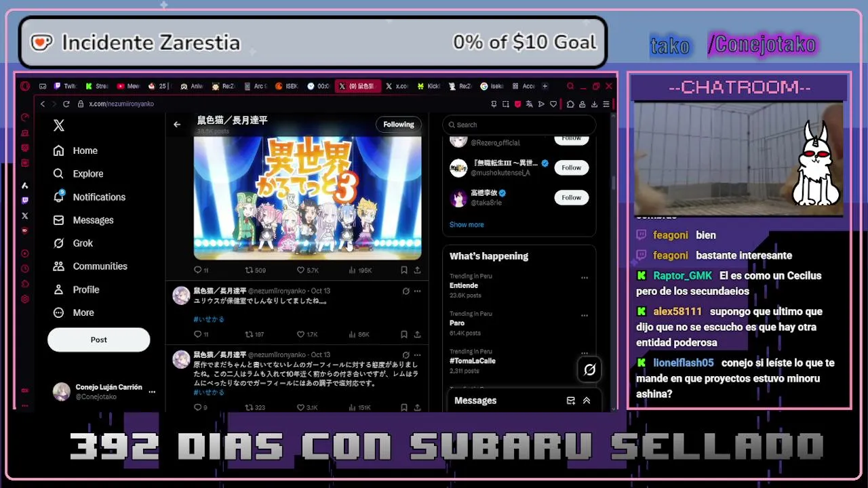View analytics showing 195K views
Image resolution: width=868 pixels, height=488 pixels.
pos(360,270)
